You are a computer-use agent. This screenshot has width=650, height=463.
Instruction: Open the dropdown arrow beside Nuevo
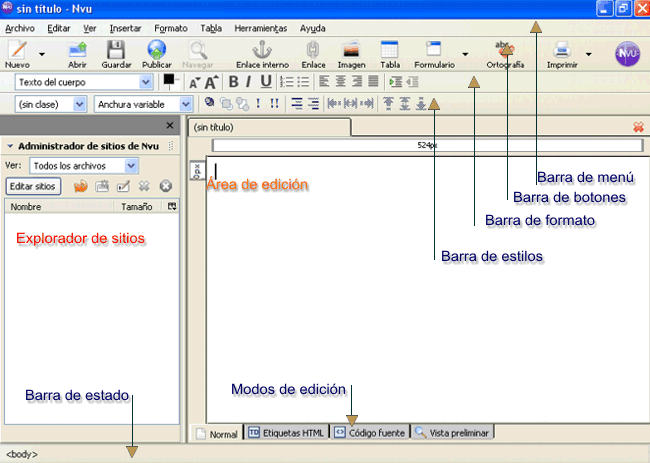pos(41,54)
